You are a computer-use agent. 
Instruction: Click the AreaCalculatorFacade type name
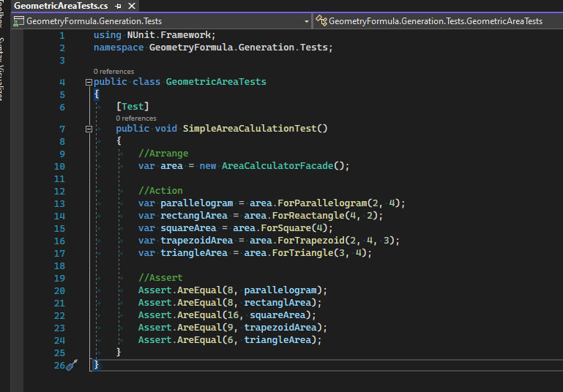(277, 166)
